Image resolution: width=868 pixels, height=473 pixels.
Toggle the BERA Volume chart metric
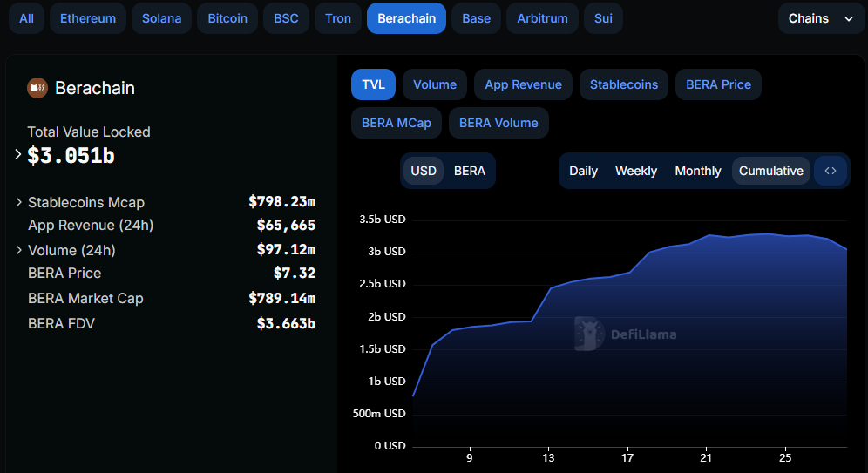click(x=498, y=123)
